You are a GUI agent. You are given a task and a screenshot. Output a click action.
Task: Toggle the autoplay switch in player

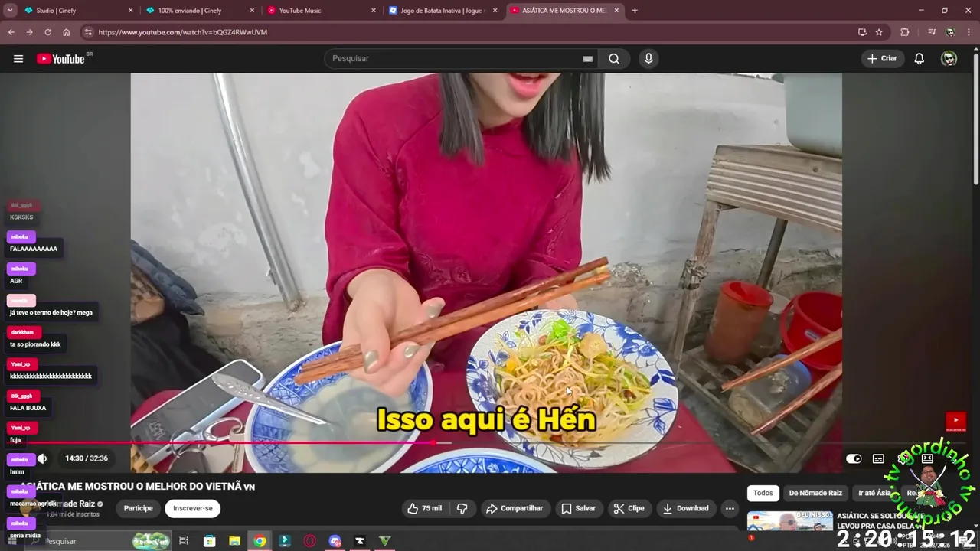click(x=854, y=458)
